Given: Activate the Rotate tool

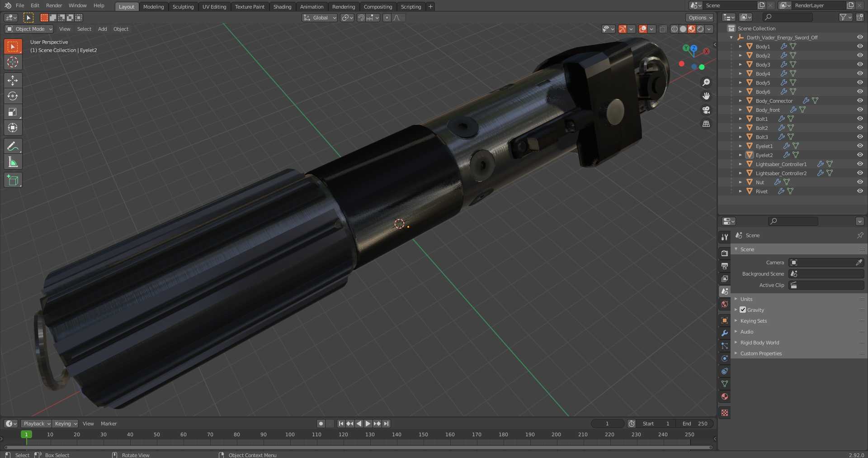Looking at the screenshot, I should [13, 96].
